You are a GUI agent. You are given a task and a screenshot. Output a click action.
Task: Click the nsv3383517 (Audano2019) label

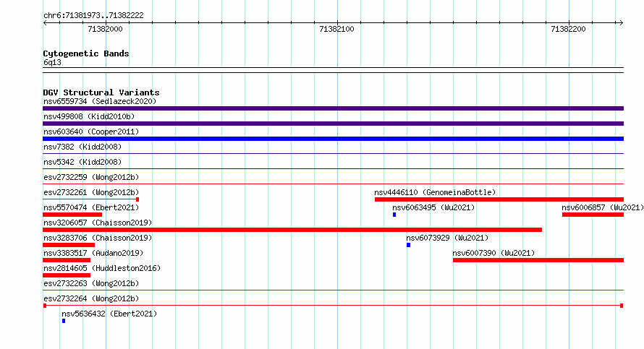click(x=93, y=253)
